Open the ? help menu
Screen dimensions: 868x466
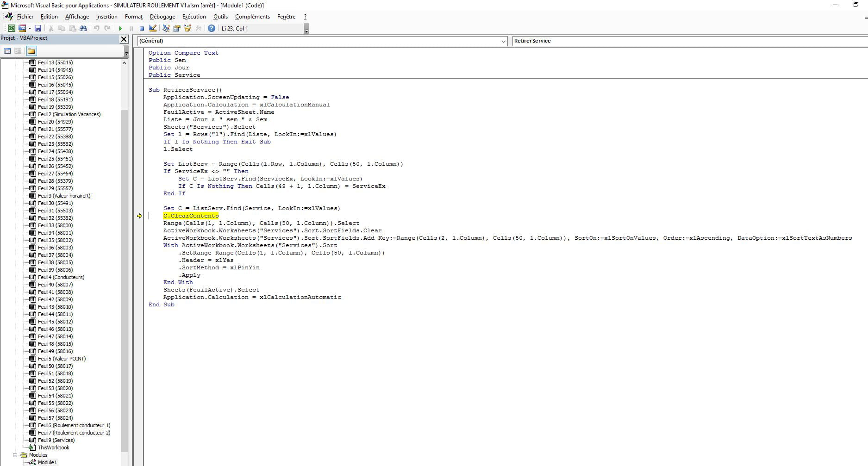pyautogui.click(x=305, y=17)
